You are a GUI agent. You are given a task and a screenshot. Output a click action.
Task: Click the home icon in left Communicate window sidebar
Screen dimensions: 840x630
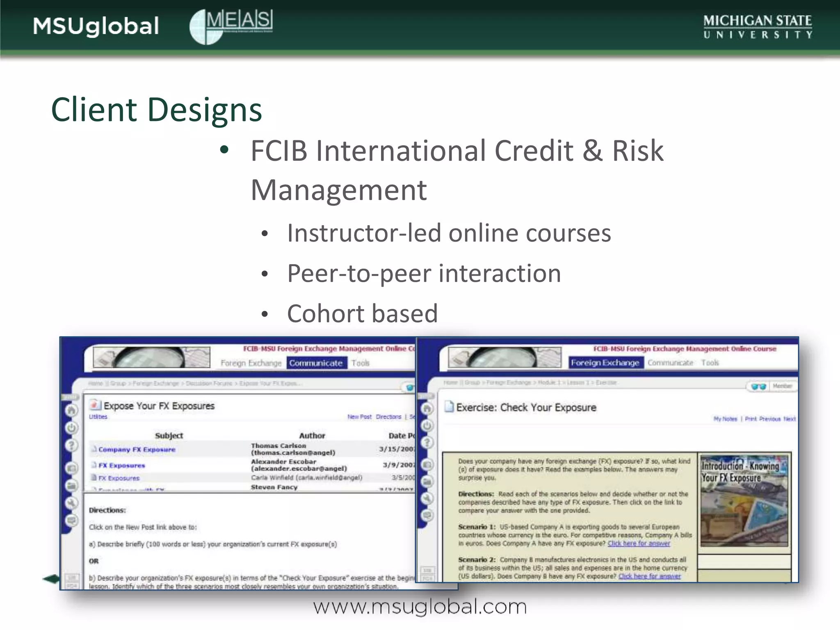72,410
